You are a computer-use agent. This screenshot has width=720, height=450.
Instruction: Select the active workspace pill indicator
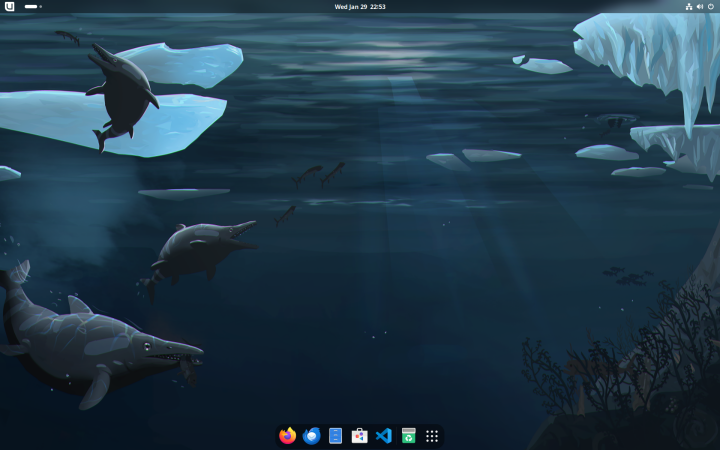31,6
